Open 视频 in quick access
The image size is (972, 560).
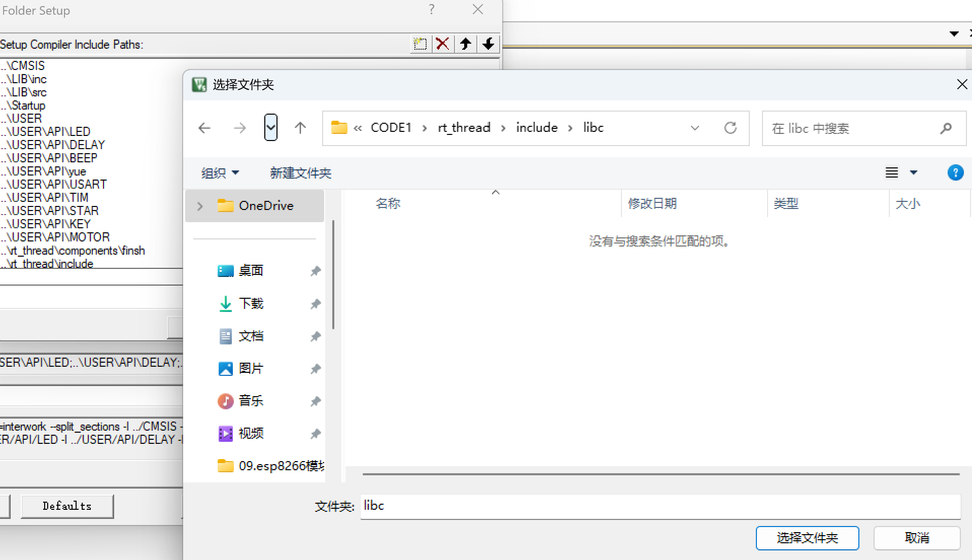(251, 433)
